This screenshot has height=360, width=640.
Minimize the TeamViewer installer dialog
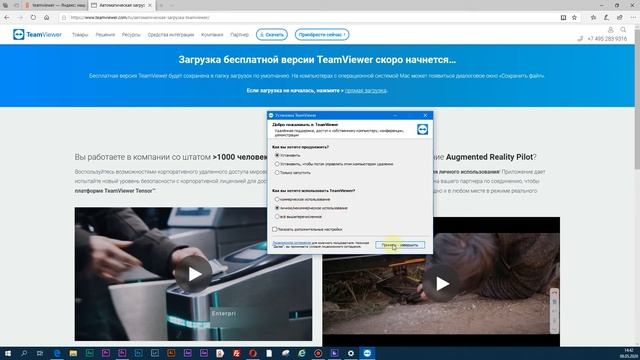[395, 116]
